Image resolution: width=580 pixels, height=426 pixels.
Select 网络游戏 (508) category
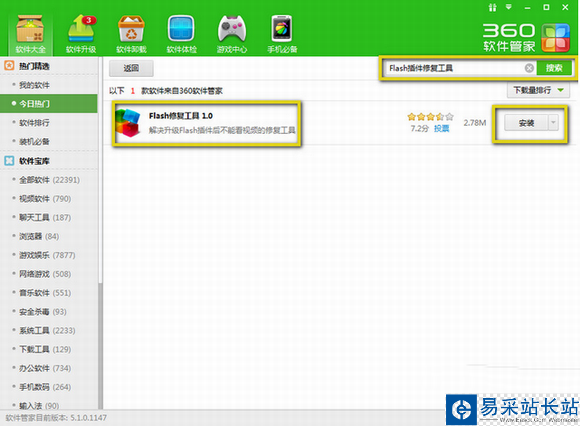point(45,274)
